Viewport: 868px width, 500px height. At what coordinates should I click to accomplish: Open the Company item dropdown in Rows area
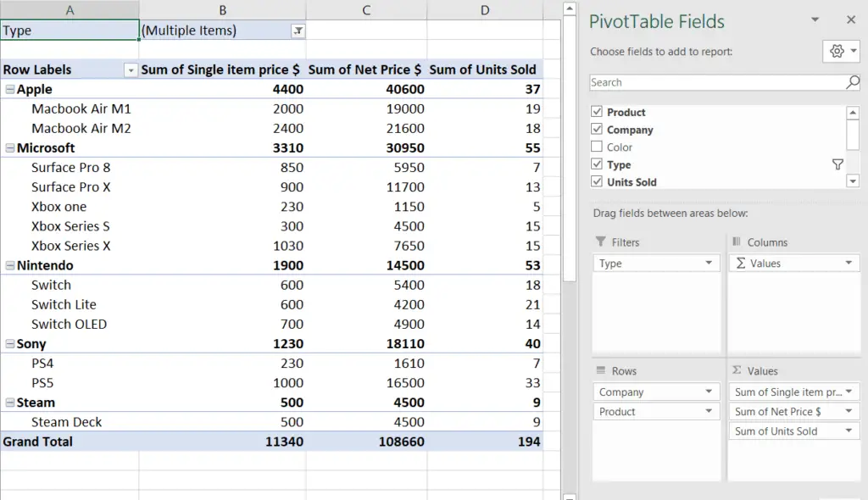pos(709,392)
